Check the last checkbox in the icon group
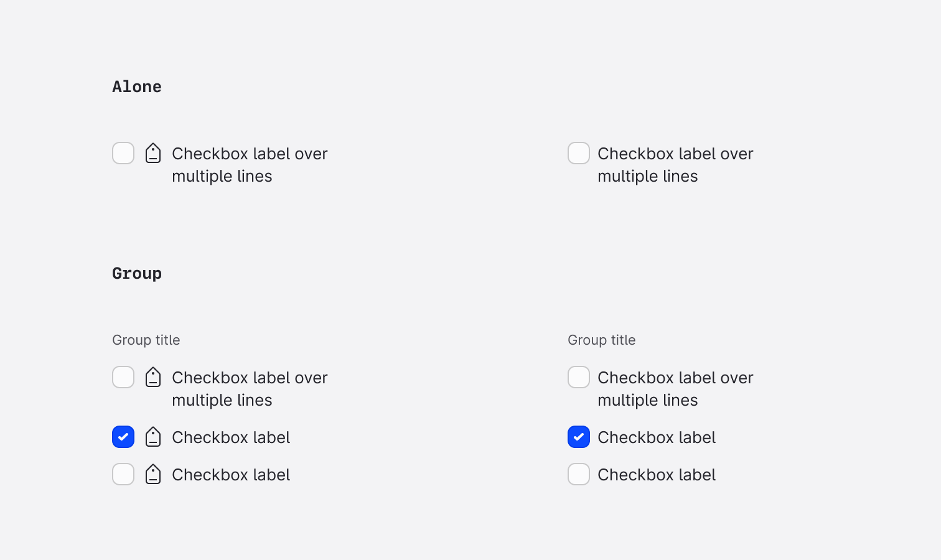Image resolution: width=941 pixels, height=560 pixels. point(123,474)
